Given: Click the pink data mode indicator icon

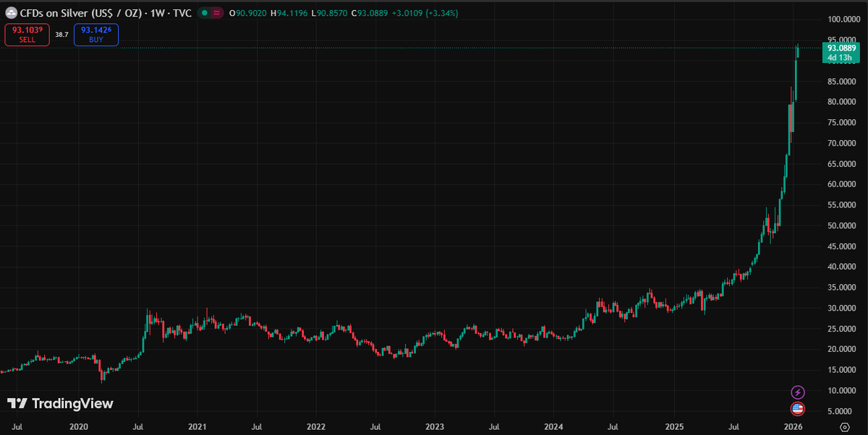Looking at the screenshot, I should coord(216,13).
